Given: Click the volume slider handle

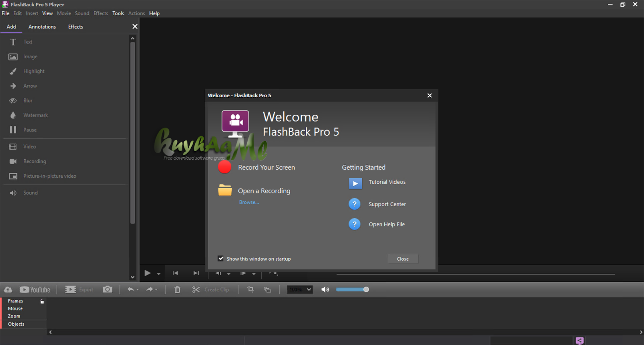Looking at the screenshot, I should pyautogui.click(x=366, y=290).
